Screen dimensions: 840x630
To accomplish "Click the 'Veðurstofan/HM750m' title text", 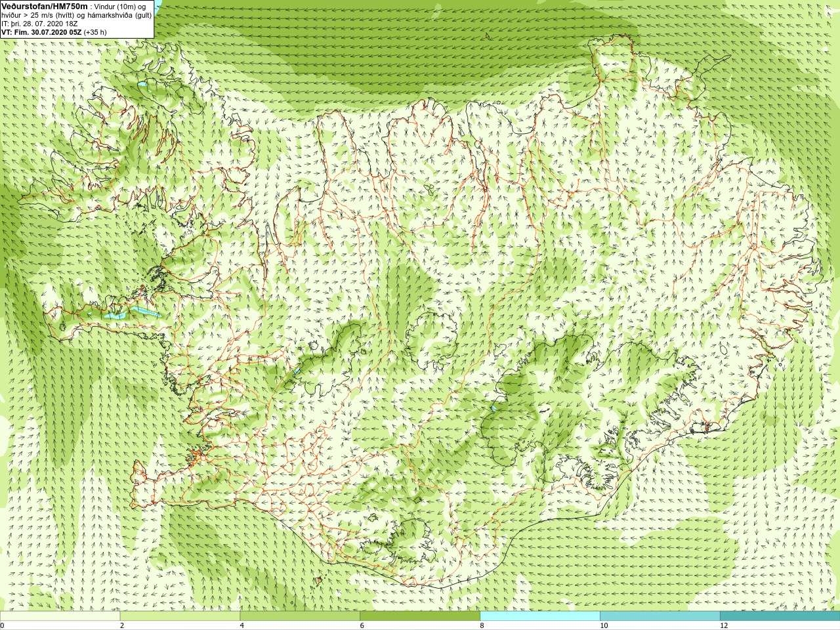I will tap(45, 6).
